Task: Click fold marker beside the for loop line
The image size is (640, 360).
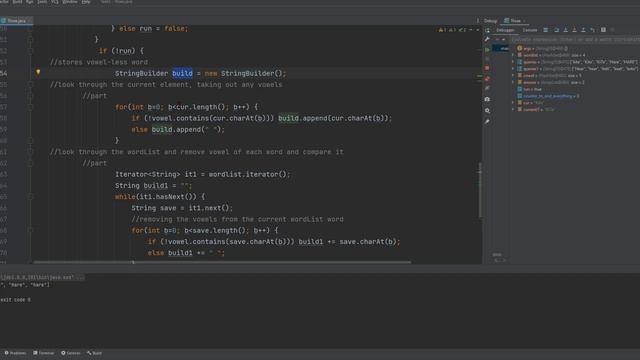Action: point(30,107)
